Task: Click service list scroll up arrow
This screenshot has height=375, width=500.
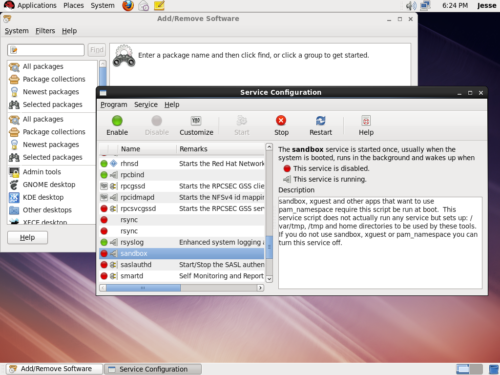Action: pos(269,147)
